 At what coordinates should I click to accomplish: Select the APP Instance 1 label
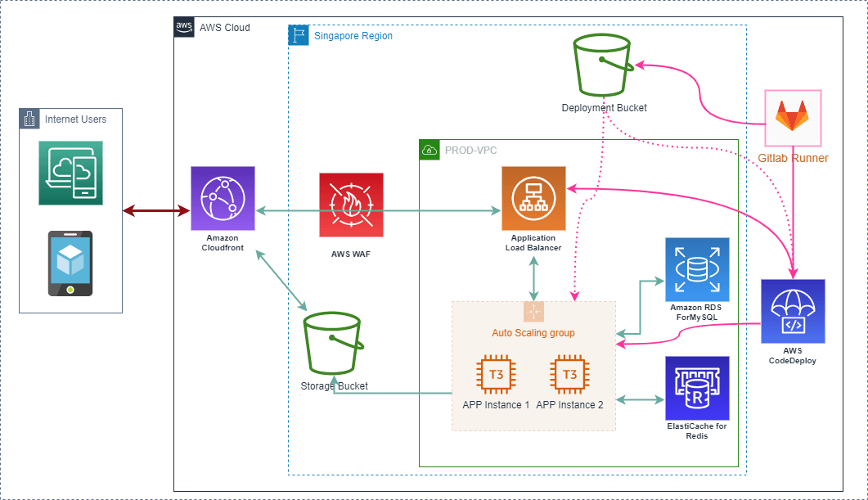click(x=496, y=405)
